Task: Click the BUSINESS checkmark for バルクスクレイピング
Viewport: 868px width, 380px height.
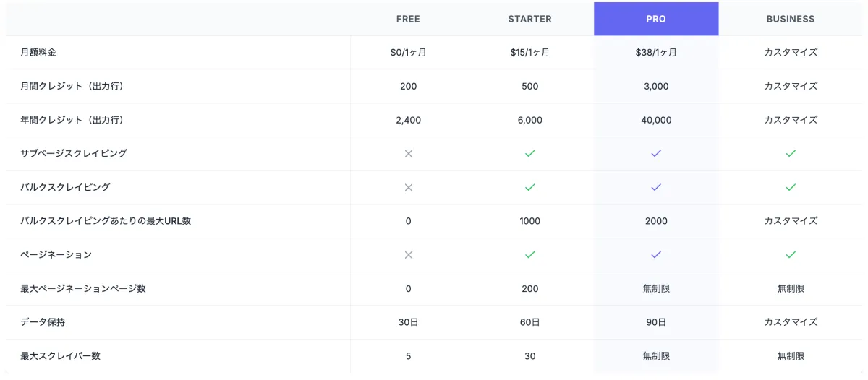Action: click(x=791, y=187)
